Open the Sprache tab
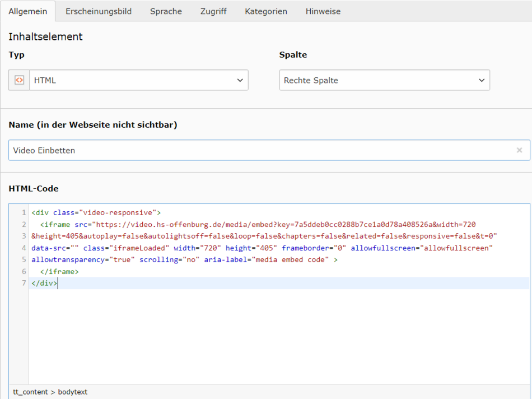This screenshot has width=532, height=399. click(166, 11)
